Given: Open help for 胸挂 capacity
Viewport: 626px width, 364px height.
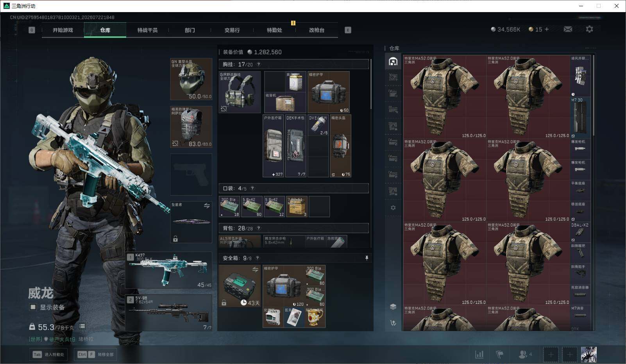Looking at the screenshot, I should coord(258,64).
